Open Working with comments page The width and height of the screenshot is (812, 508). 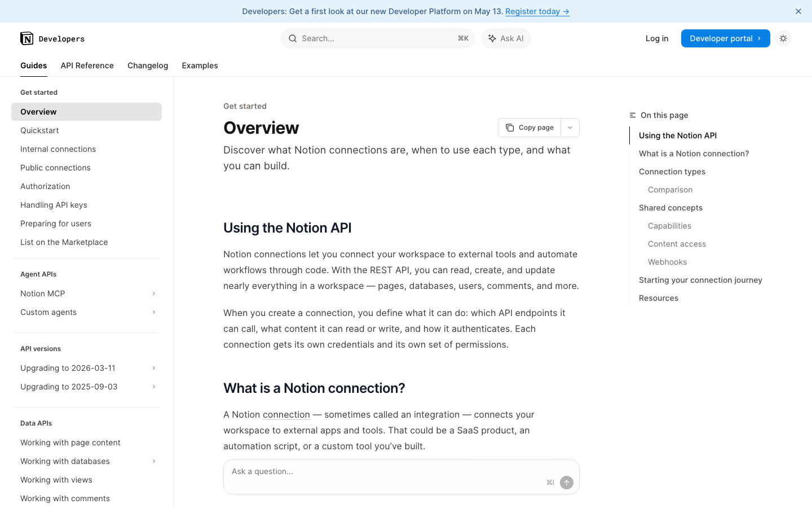86,498
